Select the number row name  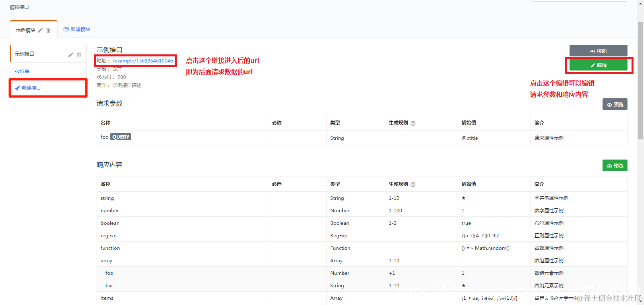point(109,211)
